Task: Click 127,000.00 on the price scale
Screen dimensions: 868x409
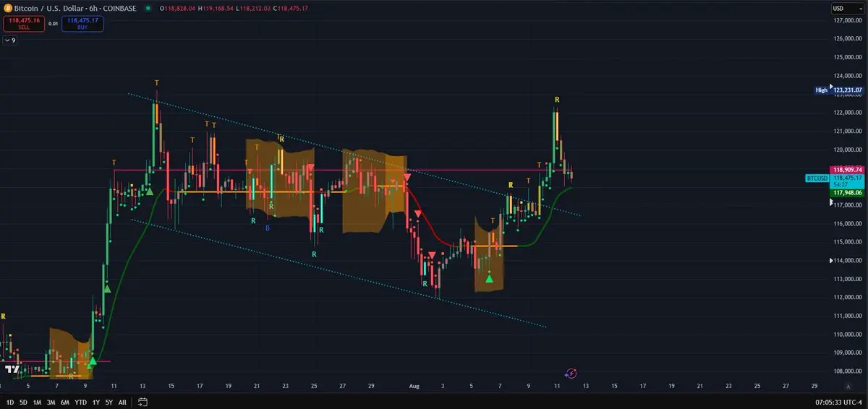Action: (848, 20)
